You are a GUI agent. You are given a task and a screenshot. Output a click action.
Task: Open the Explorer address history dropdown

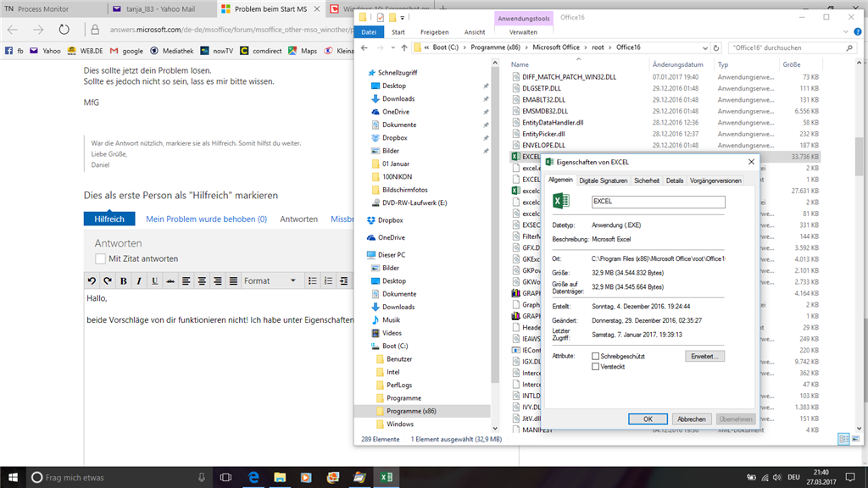coord(704,47)
